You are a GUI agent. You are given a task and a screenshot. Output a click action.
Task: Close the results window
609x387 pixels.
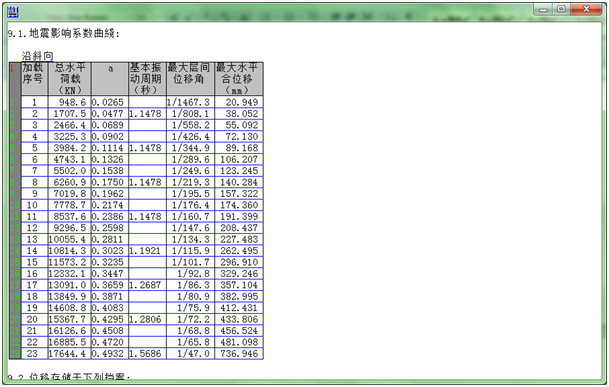[x=586, y=9]
